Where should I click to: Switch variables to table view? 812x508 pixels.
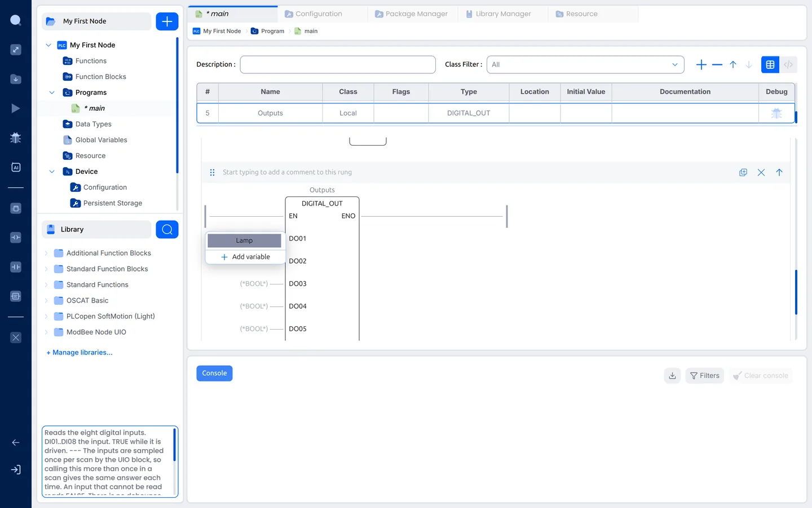pos(770,65)
